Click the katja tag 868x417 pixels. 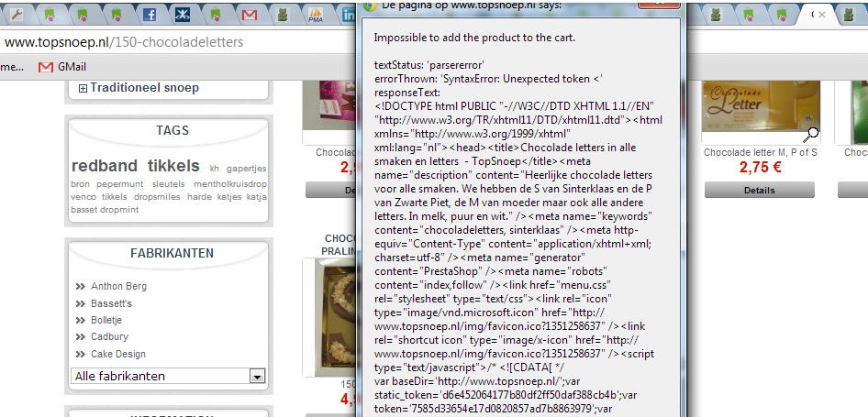pyautogui.click(x=256, y=196)
